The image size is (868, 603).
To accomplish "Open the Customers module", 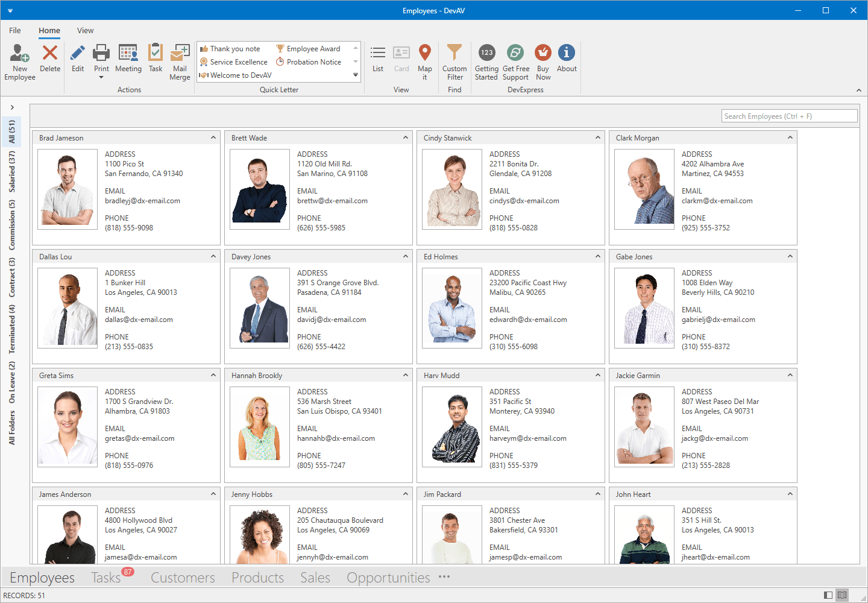I will click(x=183, y=577).
